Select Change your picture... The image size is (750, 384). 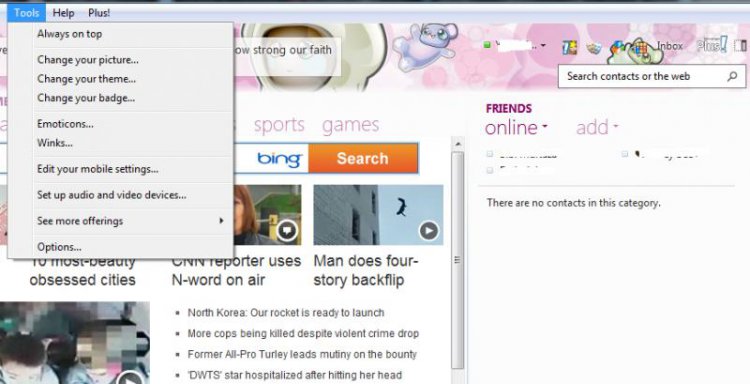(x=88, y=60)
